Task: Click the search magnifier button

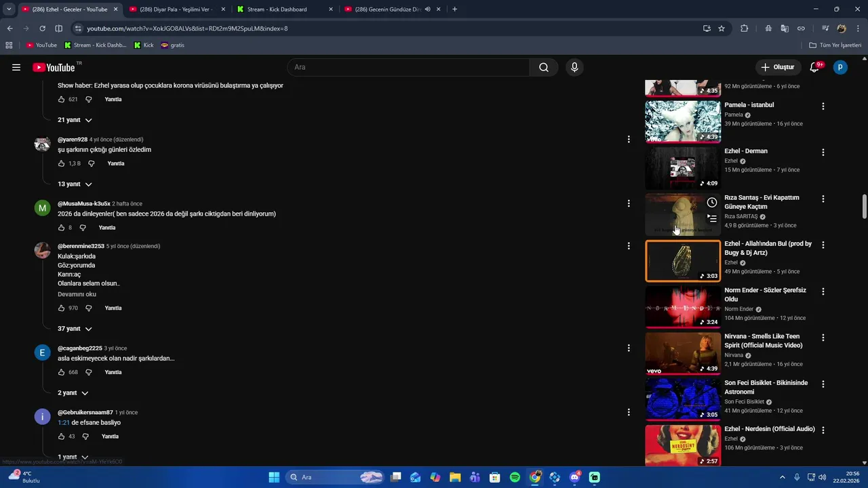Action: [544, 67]
